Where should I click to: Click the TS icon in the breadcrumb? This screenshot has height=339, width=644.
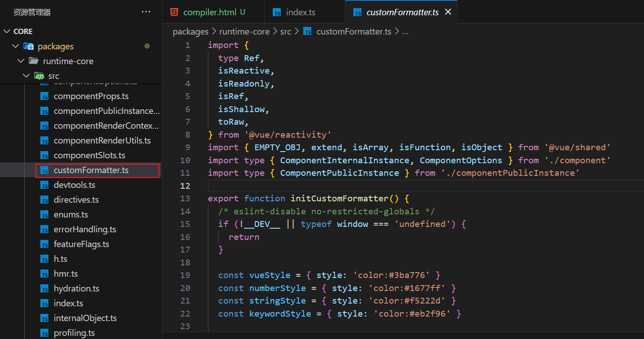tap(307, 31)
